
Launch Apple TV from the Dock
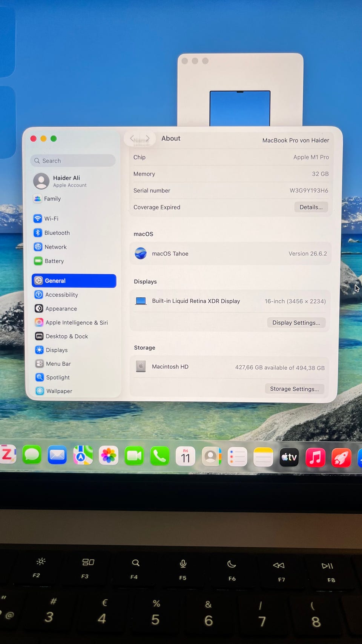point(289,457)
